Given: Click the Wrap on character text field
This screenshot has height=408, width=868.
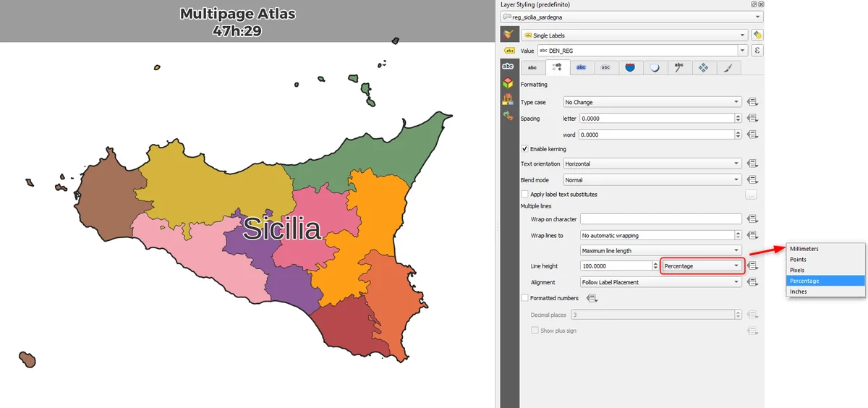Looking at the screenshot, I should coord(660,219).
